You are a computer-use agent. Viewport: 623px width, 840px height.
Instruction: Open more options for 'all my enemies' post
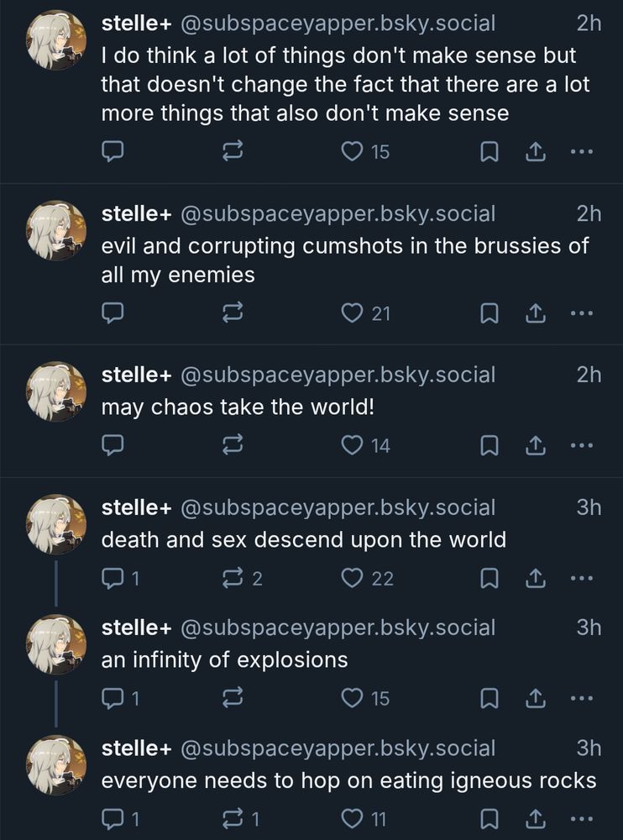(x=581, y=313)
